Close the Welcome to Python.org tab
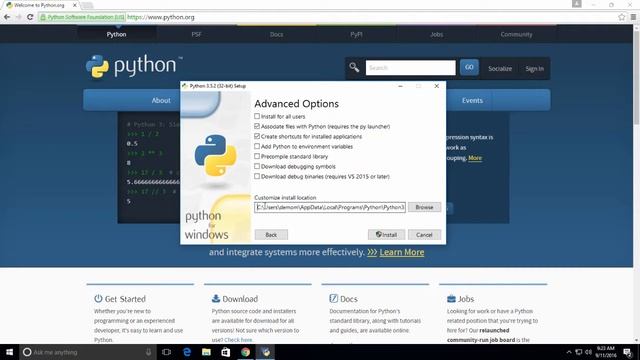Viewport: 640px width, 360px height. point(75,5)
